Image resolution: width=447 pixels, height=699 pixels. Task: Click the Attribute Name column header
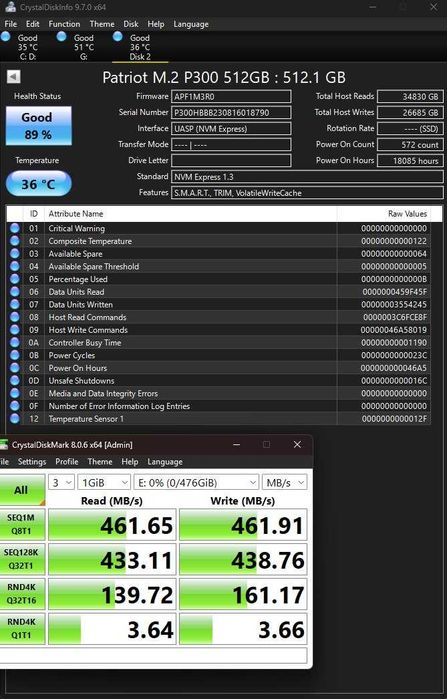pyautogui.click(x=191, y=214)
